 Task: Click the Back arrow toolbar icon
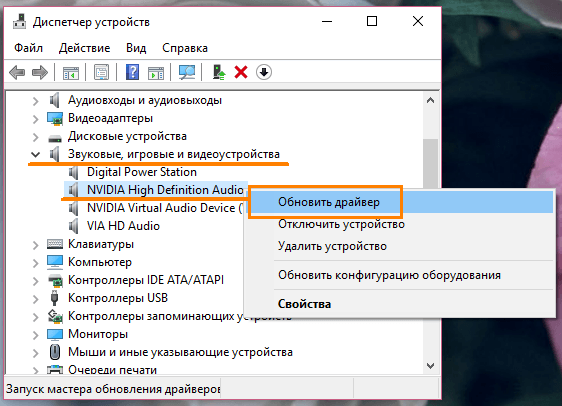tap(17, 72)
